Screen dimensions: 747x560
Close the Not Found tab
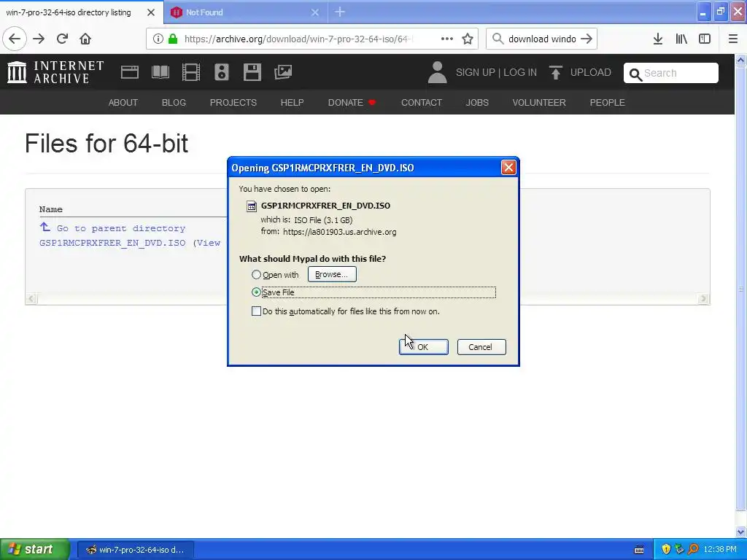(315, 12)
